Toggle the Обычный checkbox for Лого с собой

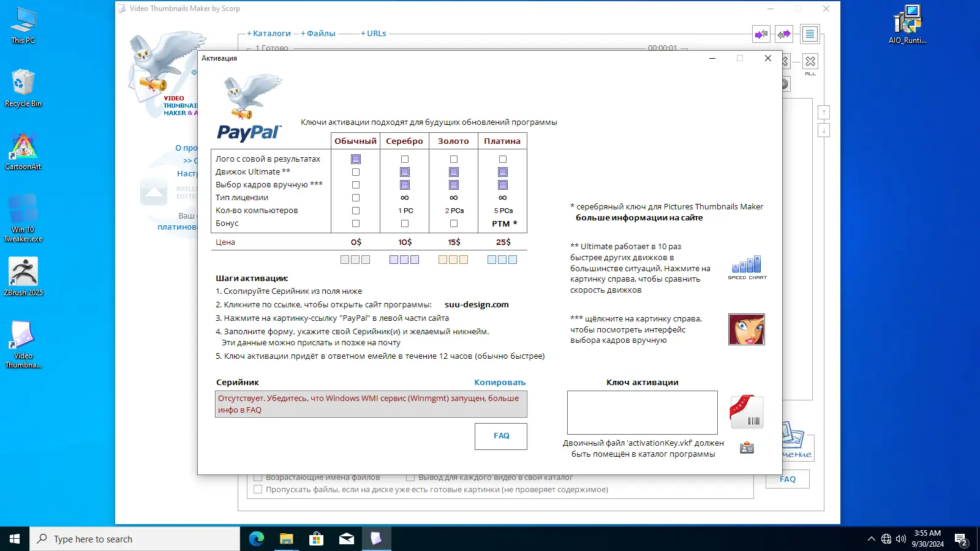point(356,159)
